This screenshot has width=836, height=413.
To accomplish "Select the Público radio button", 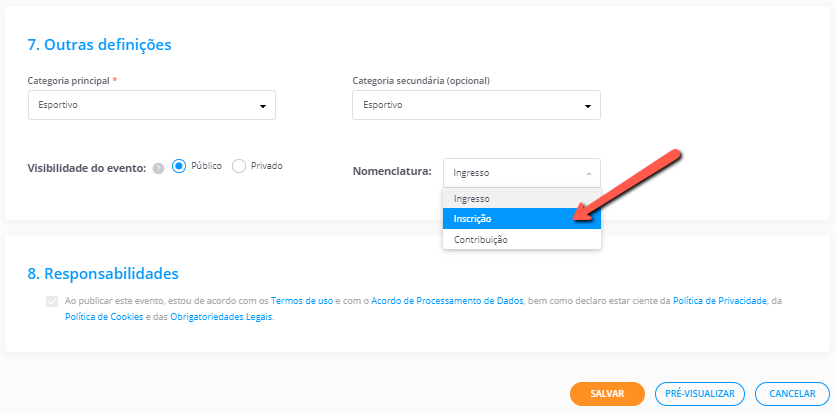I will (x=179, y=166).
